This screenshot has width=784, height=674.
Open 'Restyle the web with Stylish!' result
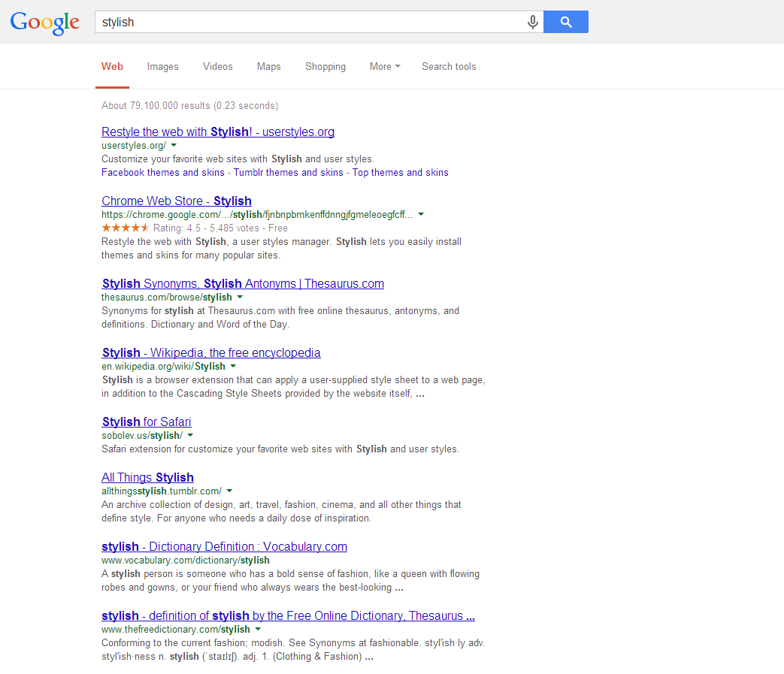pos(217,131)
